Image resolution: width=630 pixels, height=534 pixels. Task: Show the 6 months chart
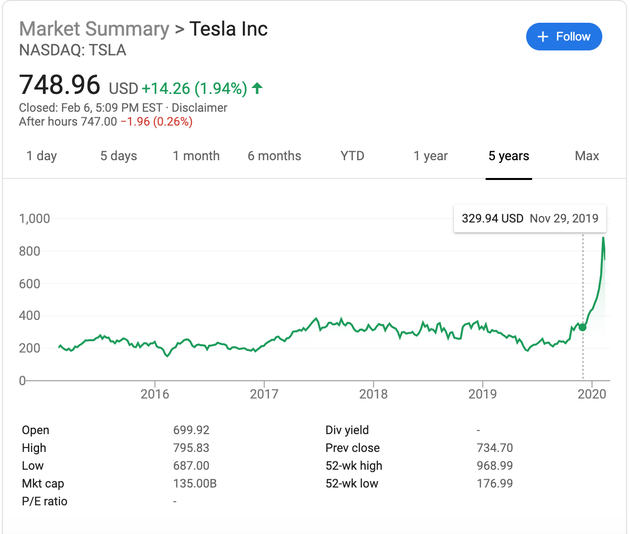pos(274,156)
